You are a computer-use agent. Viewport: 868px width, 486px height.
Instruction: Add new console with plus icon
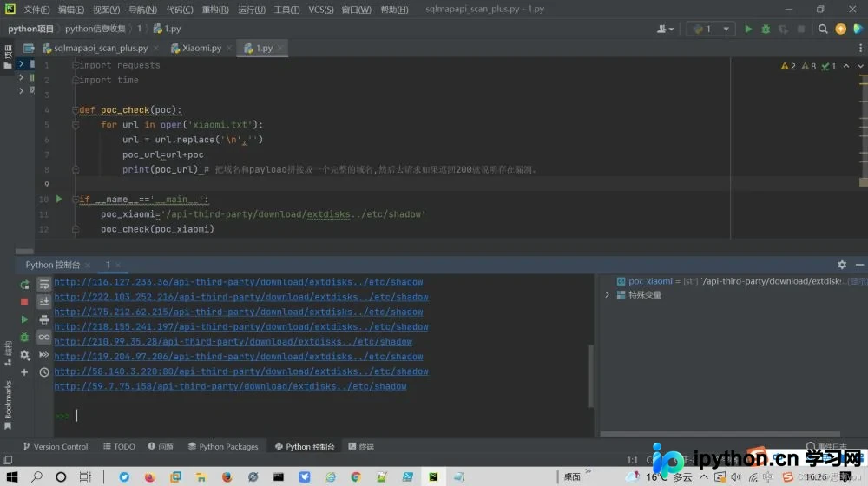coord(24,372)
